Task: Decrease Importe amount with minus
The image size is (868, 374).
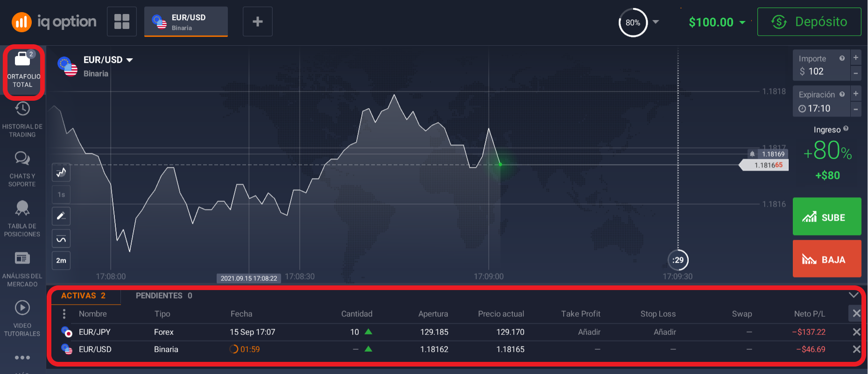Action: tap(856, 73)
